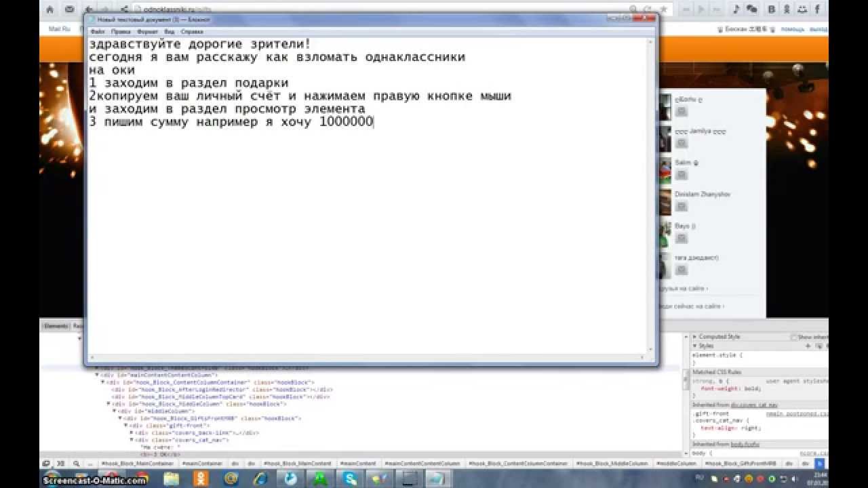Click the DevTools dock/undock icon at bottom left

(46, 464)
